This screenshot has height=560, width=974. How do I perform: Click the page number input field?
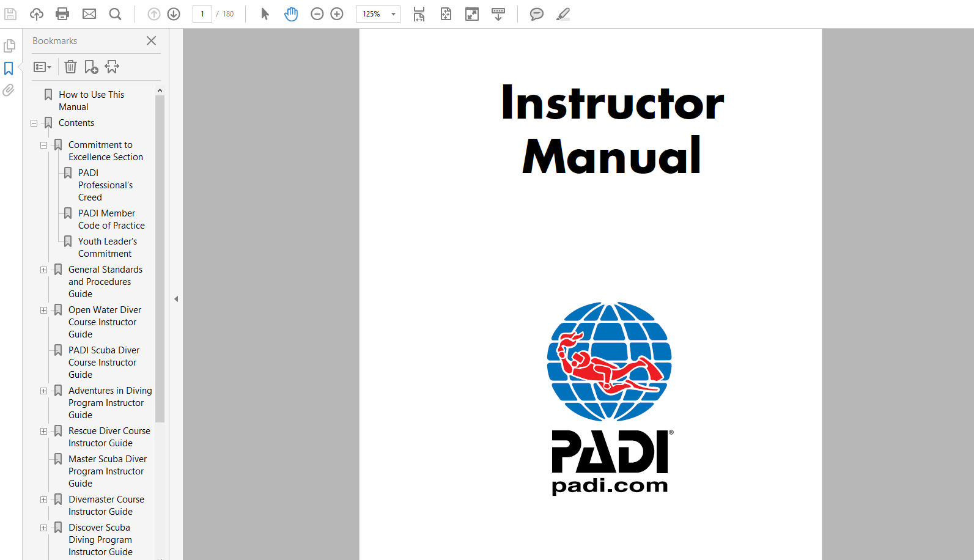(202, 13)
